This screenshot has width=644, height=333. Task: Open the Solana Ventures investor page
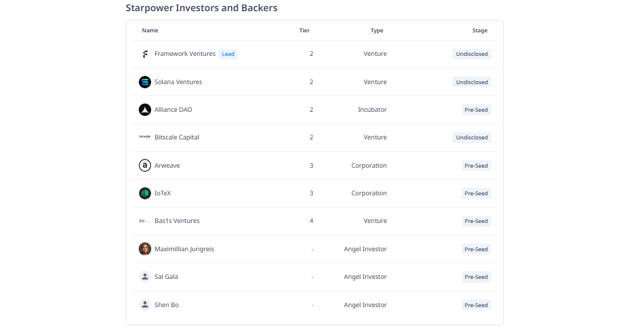[x=178, y=82]
